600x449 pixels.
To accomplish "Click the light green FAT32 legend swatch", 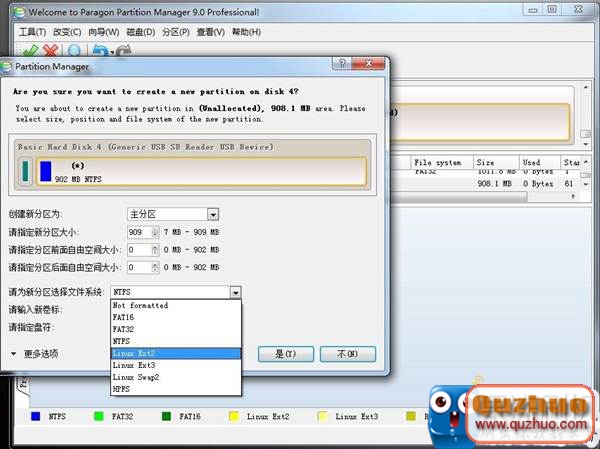I will coord(99,416).
